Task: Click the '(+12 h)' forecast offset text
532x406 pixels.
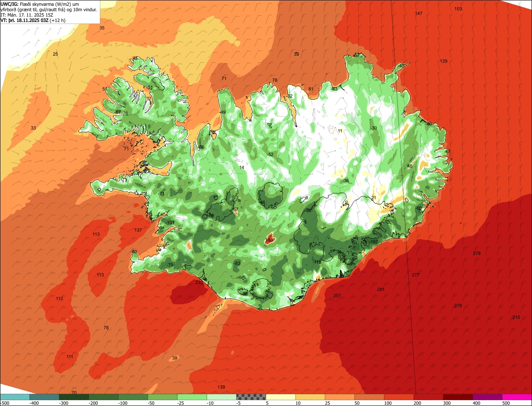Action: tap(58, 20)
